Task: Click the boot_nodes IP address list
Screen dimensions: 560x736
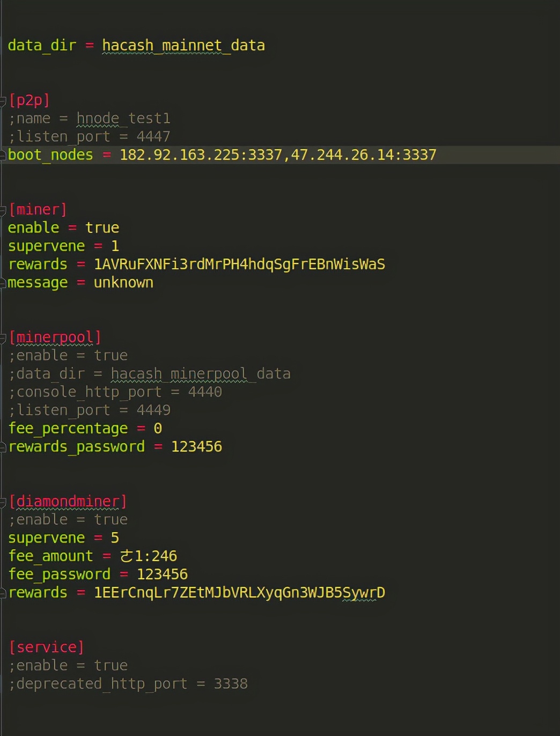Action: tap(277, 155)
